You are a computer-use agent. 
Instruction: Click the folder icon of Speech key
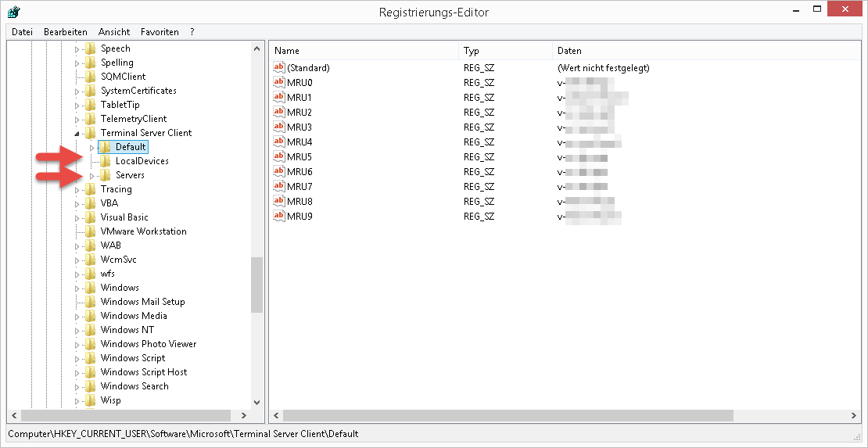(x=90, y=48)
